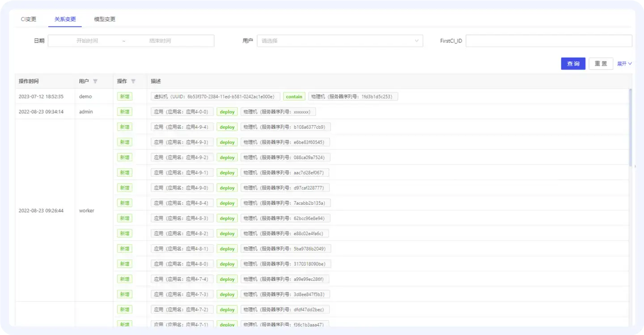Image resolution: width=644 pixels, height=335 pixels.
Task: Click the green contain relation tag
Action: click(x=294, y=97)
